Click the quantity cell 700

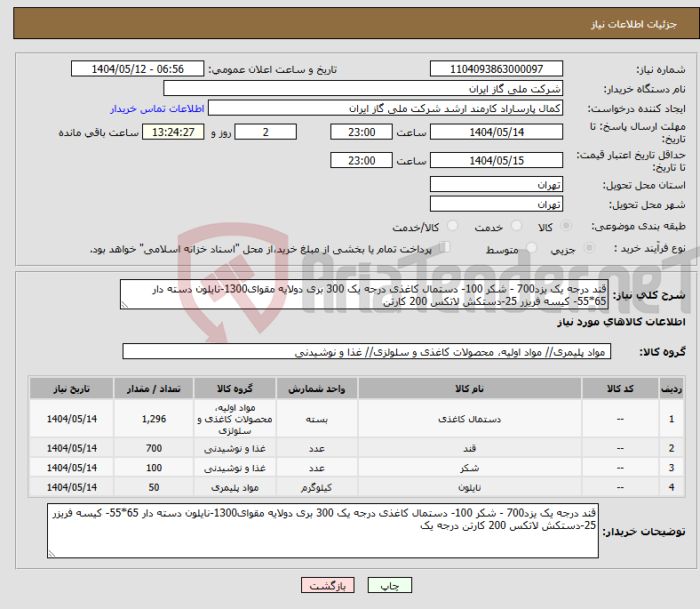click(154, 448)
